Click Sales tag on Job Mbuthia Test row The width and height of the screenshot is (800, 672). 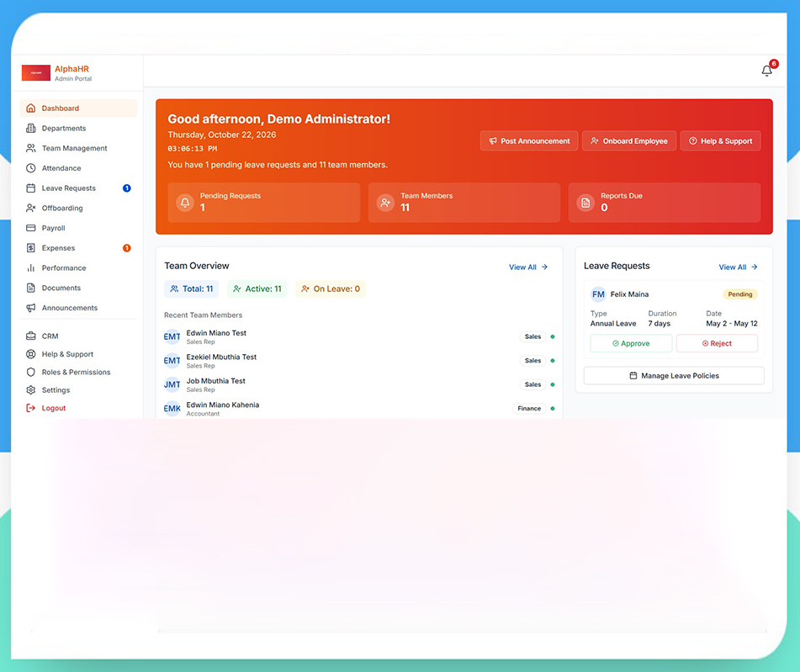click(x=532, y=384)
